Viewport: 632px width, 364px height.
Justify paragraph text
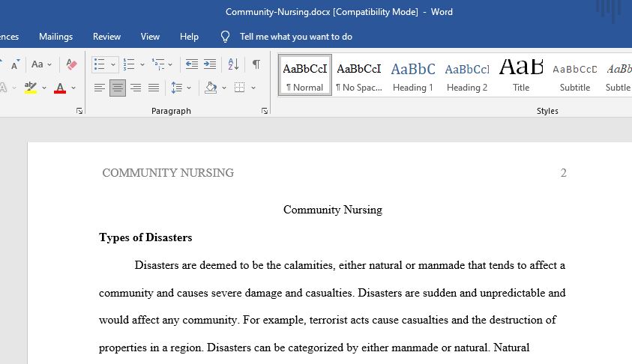point(154,88)
